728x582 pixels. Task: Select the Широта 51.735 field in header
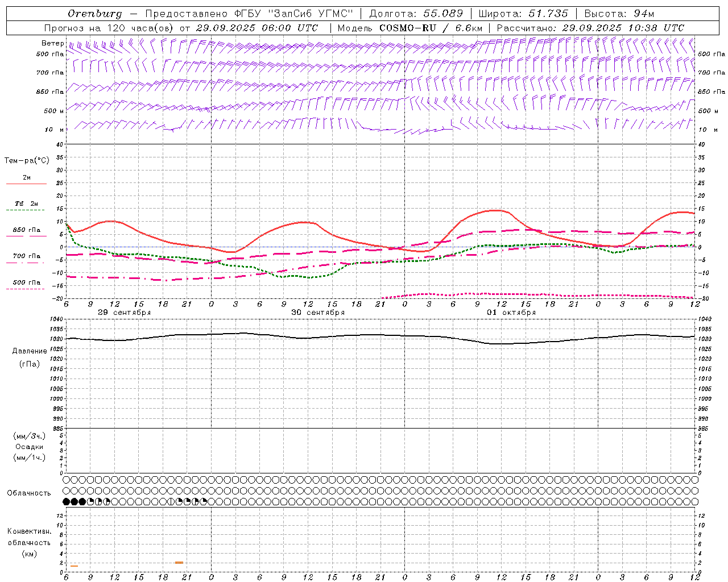pos(523,14)
